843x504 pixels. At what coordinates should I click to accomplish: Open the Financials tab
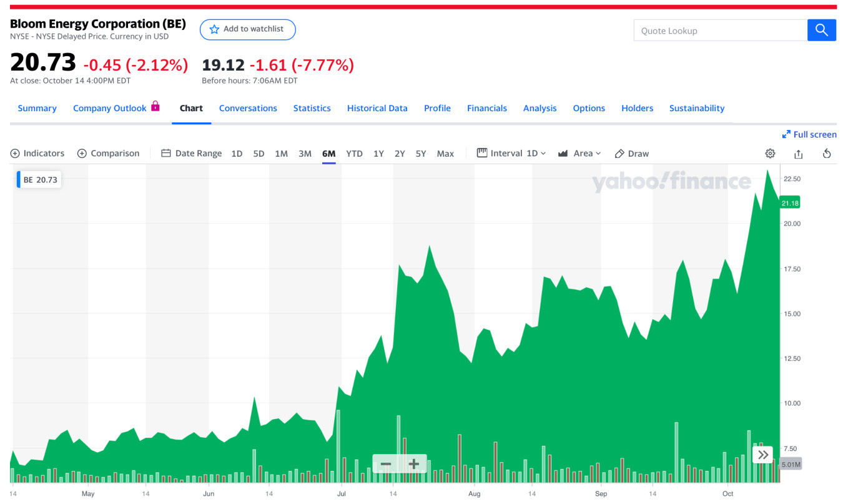tap(487, 108)
